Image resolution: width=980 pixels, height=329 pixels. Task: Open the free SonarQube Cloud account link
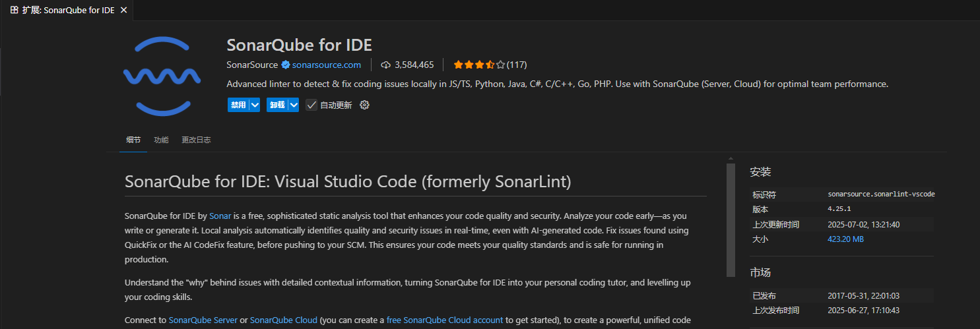[x=445, y=320]
